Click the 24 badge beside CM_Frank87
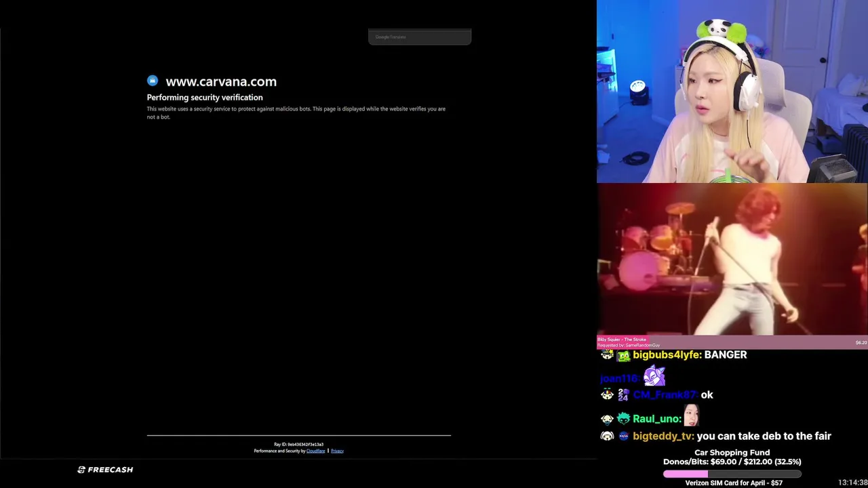Viewport: 868px width, 488px height. [x=623, y=394]
